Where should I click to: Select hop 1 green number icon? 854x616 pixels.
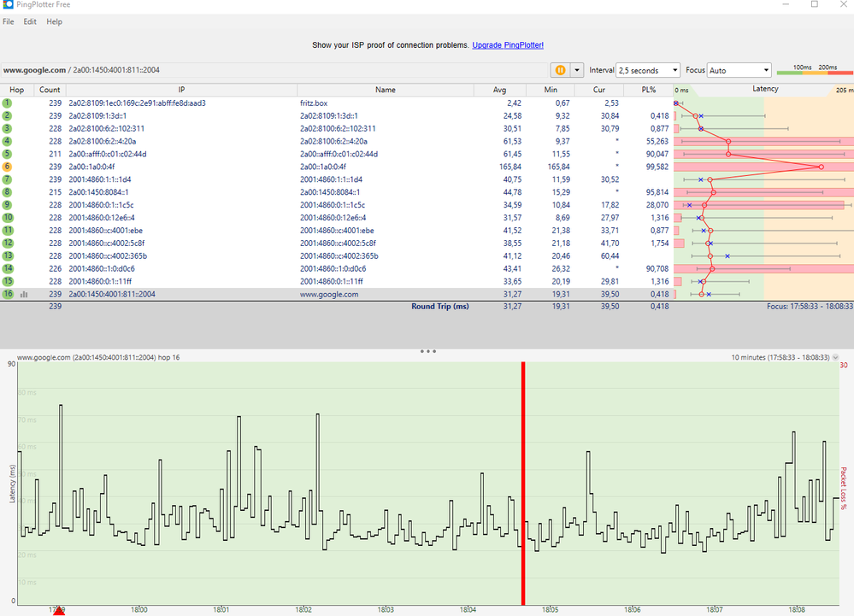pos(7,103)
